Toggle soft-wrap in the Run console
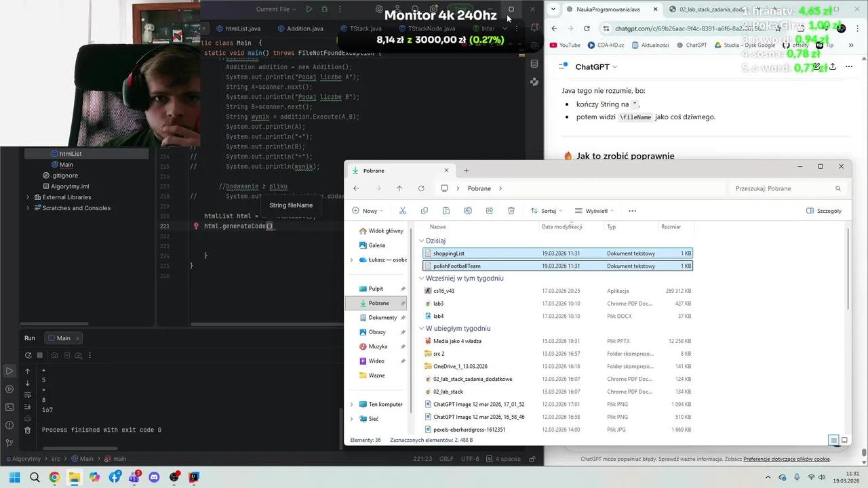The height and width of the screenshot is (488, 868). tap(28, 395)
